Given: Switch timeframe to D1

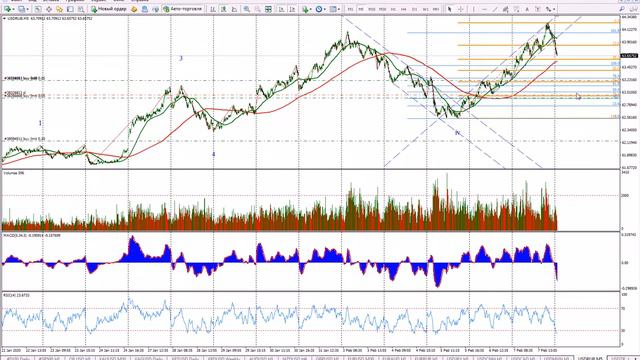Looking at the screenshot, I should pos(415,9).
